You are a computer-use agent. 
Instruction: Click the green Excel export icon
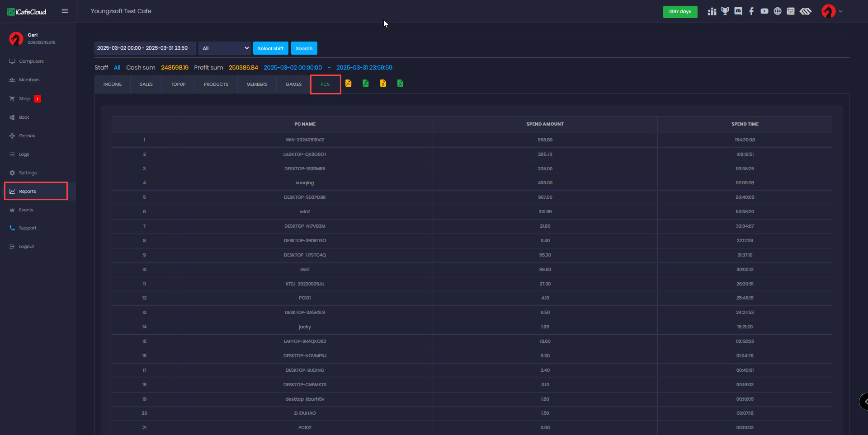[x=400, y=83]
